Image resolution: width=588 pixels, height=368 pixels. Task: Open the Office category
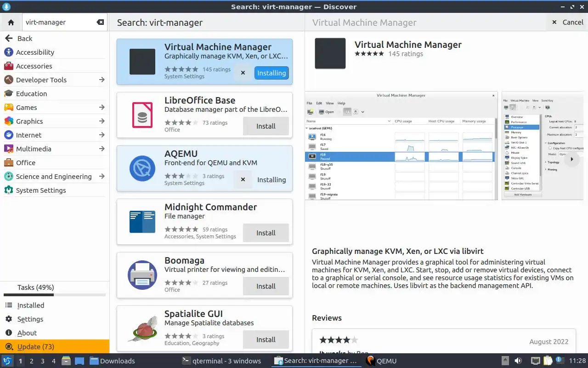[55, 163]
